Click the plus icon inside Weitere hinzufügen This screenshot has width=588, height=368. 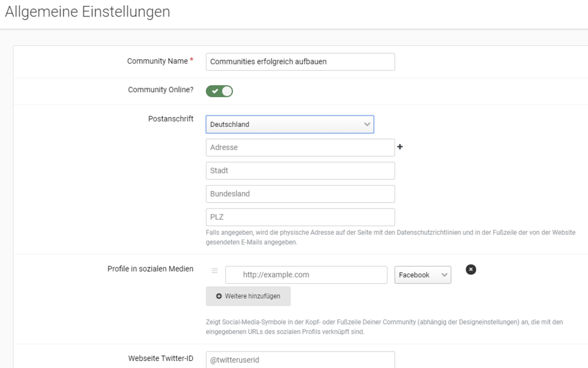point(219,296)
